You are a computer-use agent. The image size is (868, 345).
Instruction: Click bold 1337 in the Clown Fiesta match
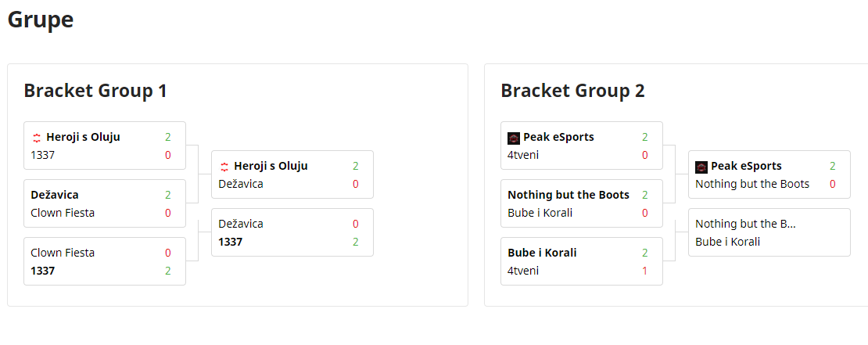point(43,271)
